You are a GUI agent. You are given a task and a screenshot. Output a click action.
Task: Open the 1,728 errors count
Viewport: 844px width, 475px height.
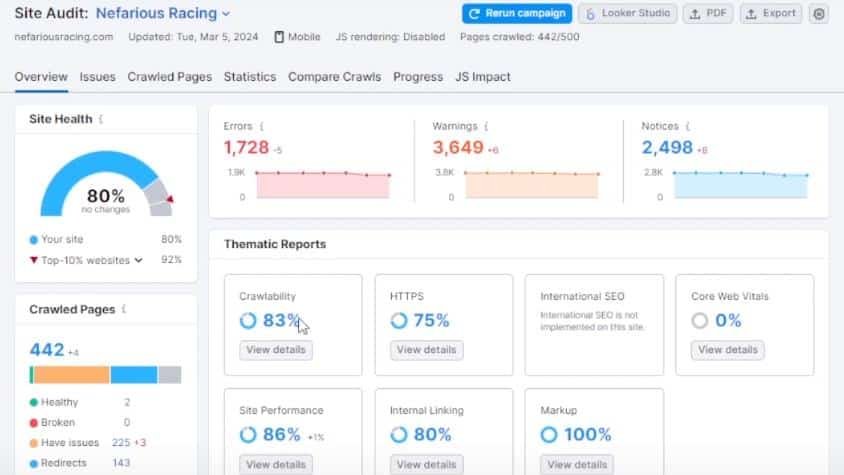pyautogui.click(x=246, y=148)
